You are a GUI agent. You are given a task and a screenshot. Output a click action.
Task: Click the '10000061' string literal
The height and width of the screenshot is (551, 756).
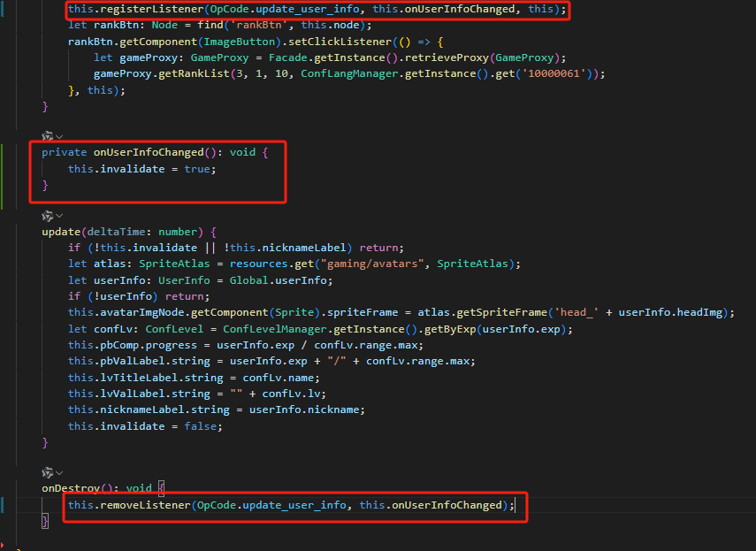point(554,73)
